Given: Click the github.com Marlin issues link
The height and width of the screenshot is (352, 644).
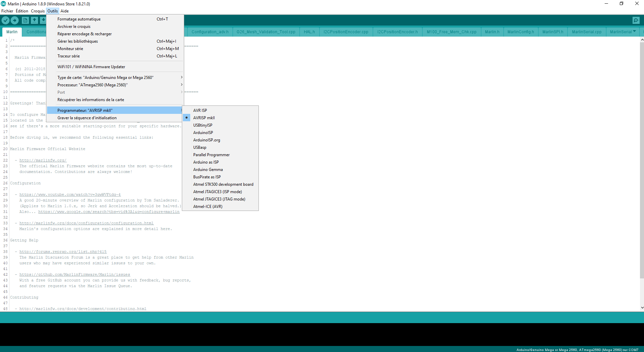Looking at the screenshot, I should pos(75,275).
